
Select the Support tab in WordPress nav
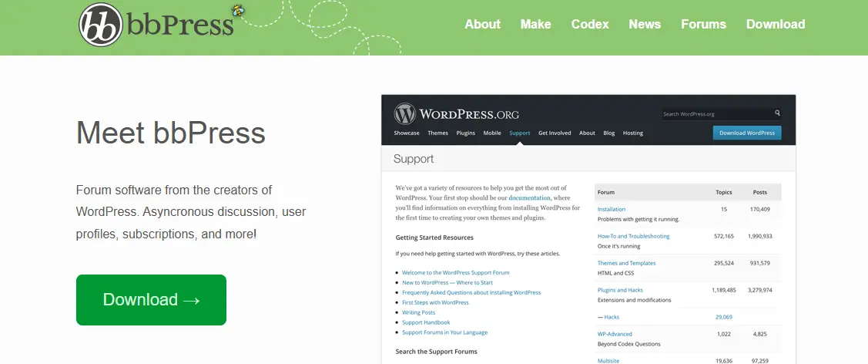point(520,133)
